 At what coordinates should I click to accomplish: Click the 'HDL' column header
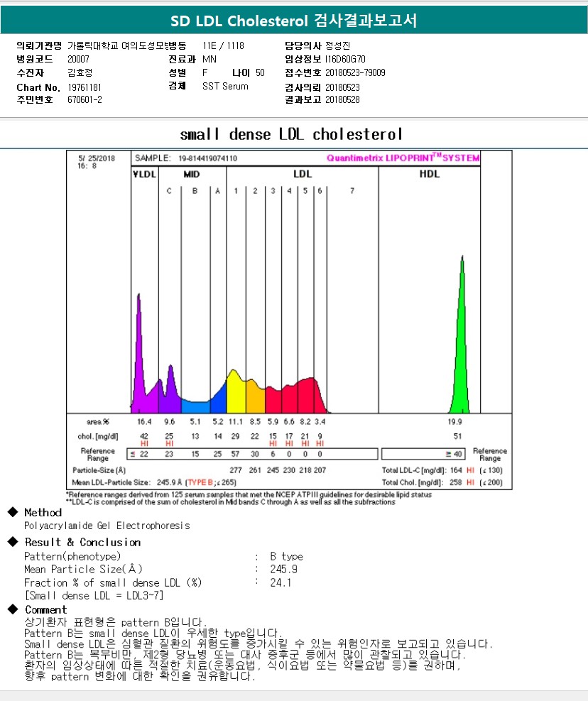429,174
